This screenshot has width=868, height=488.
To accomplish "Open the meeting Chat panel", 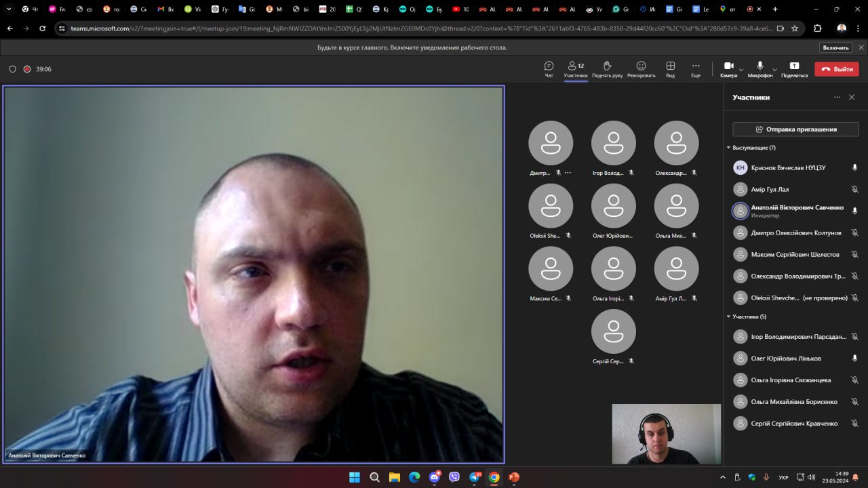I will pyautogui.click(x=549, y=68).
